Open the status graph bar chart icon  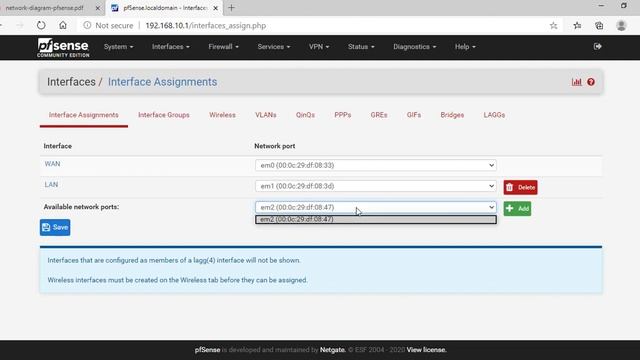click(576, 82)
